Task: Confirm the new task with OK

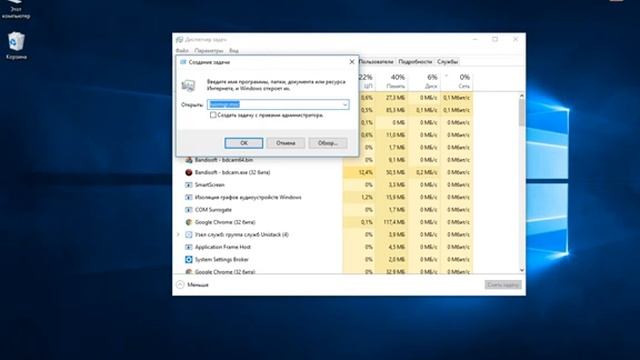Action: coord(244,143)
